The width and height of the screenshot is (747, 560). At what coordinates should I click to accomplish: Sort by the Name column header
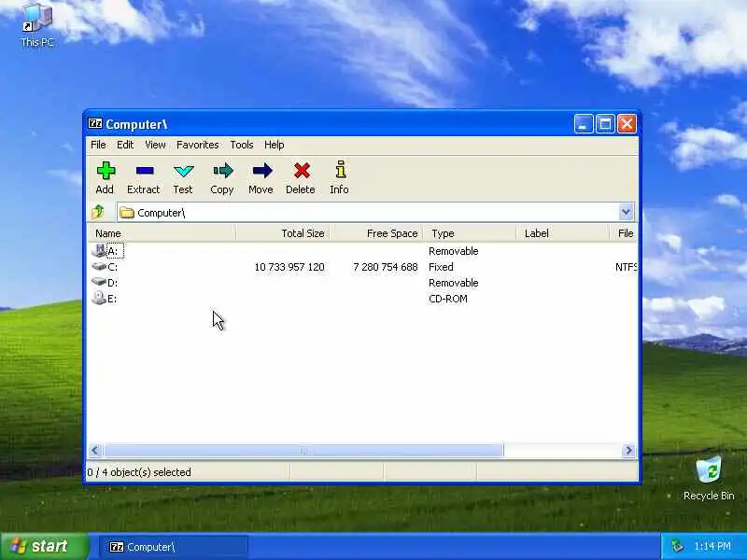pos(162,233)
